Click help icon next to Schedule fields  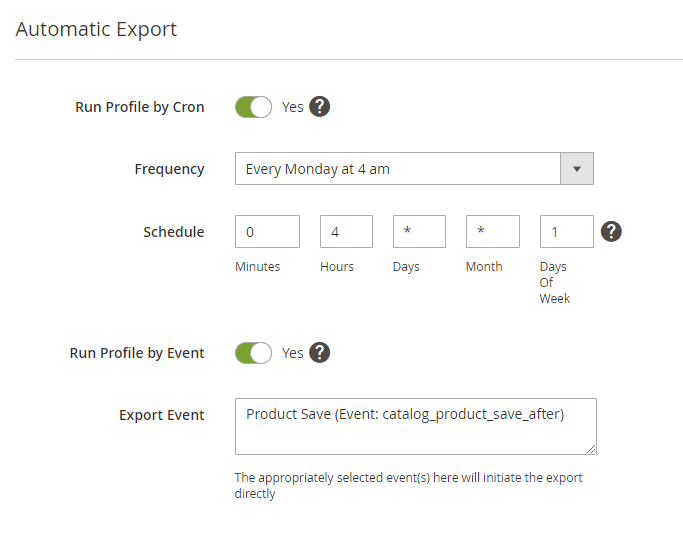[x=611, y=232]
